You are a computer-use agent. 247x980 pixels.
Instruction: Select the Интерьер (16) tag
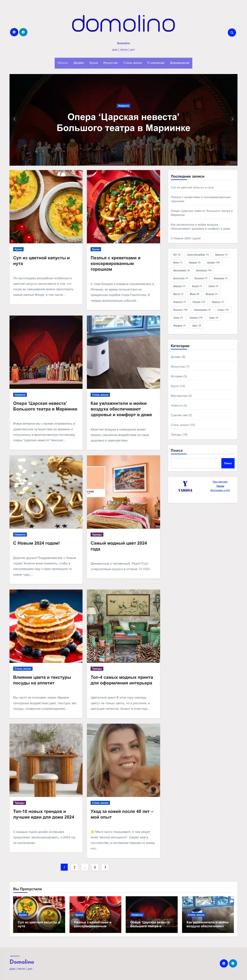click(204, 270)
